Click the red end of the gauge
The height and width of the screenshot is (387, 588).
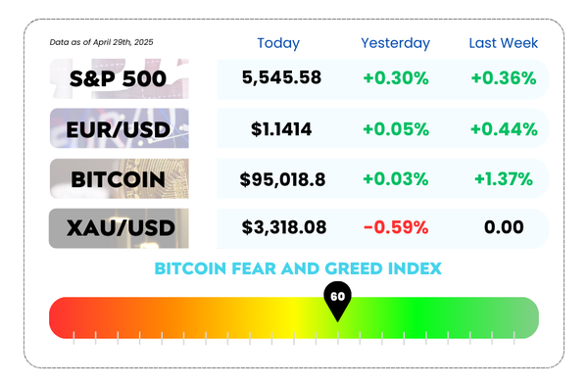(62, 318)
